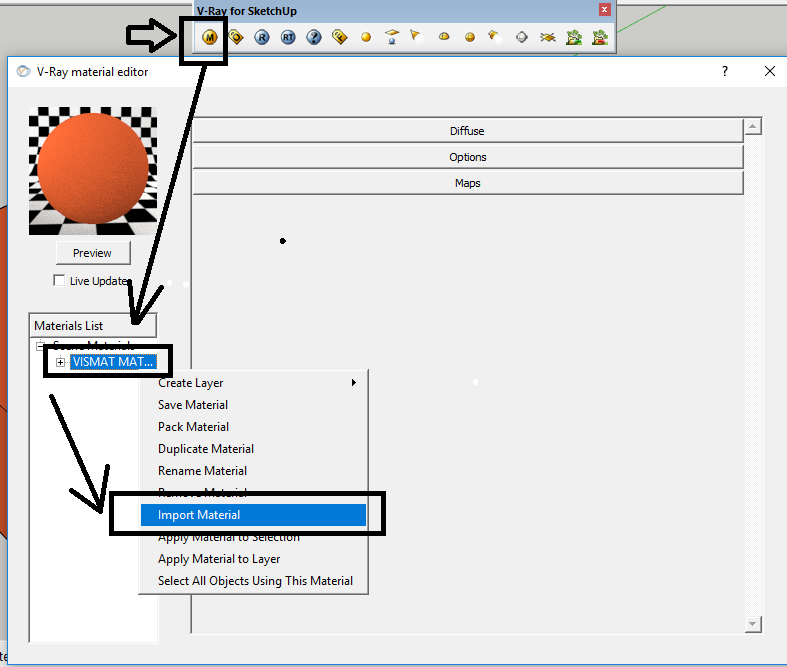The image size is (787, 667).
Task: Close the V-Ray material editor window
Action: (770, 71)
